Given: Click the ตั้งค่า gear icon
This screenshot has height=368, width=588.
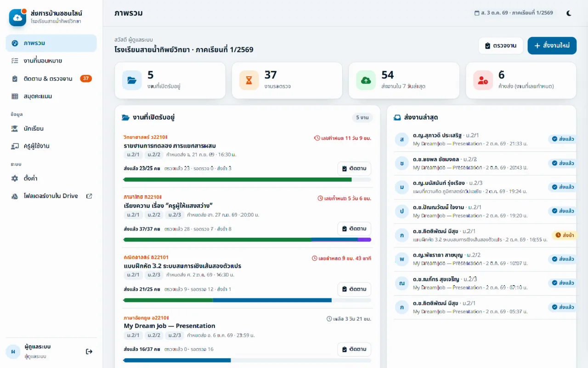Looking at the screenshot, I should pos(15,178).
